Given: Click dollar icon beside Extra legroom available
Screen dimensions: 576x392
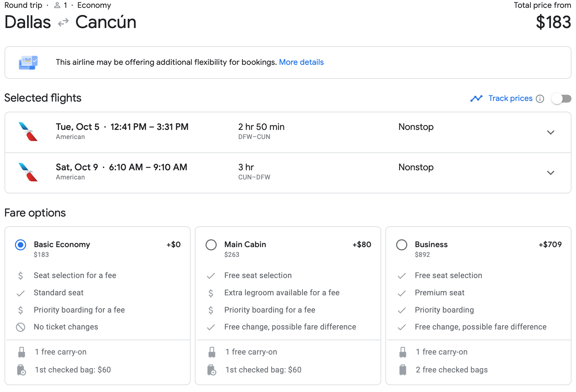Looking at the screenshot, I should [x=211, y=293].
